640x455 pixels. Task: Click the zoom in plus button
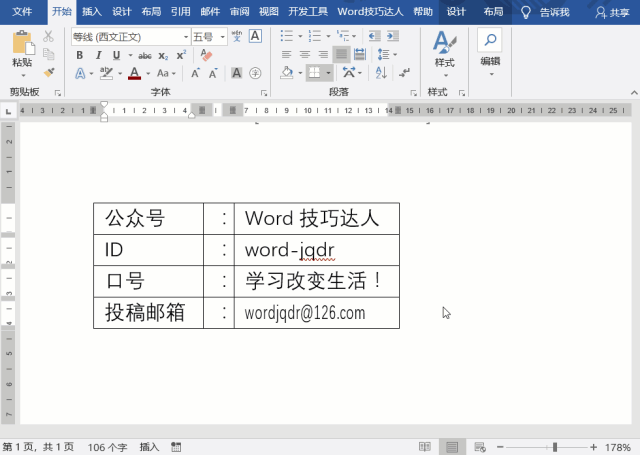593,447
